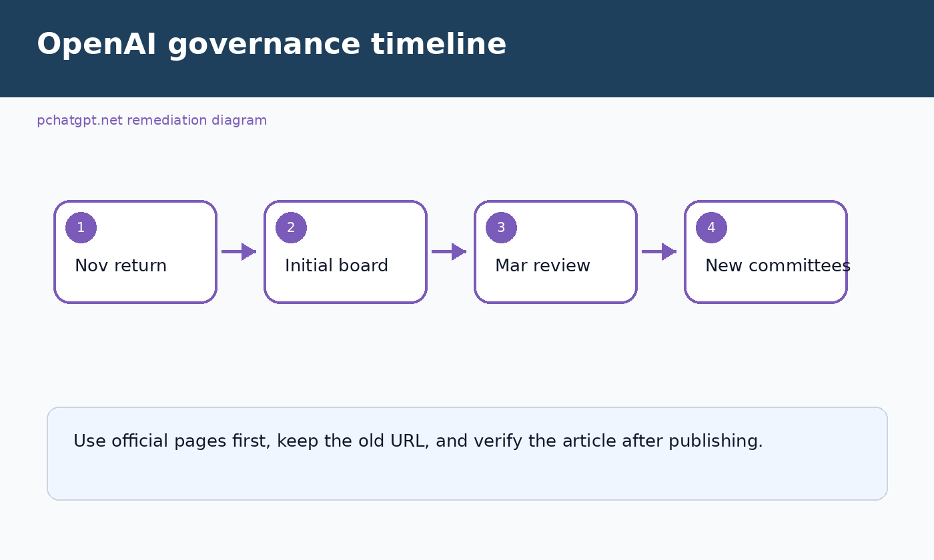Select the 'Mar review' step card

click(556, 252)
